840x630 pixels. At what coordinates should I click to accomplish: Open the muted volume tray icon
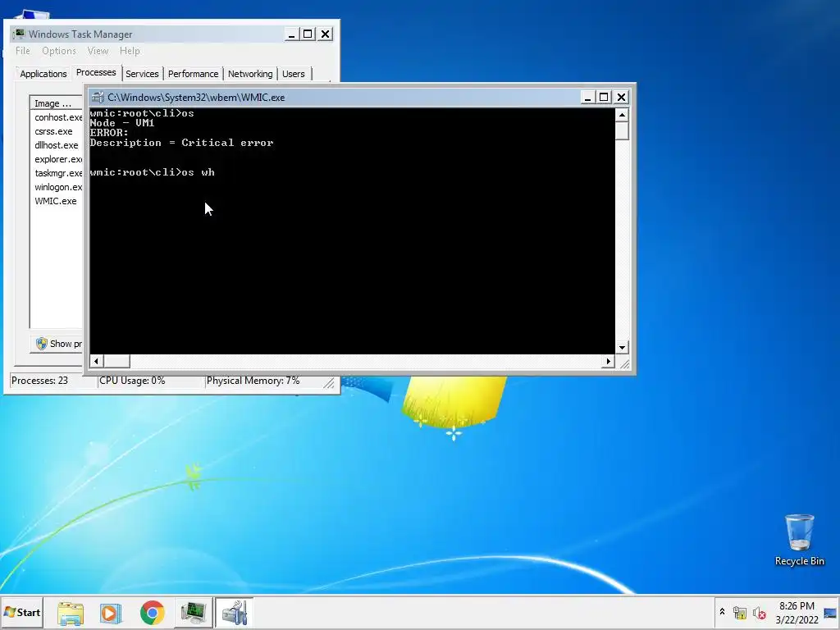[x=759, y=612]
